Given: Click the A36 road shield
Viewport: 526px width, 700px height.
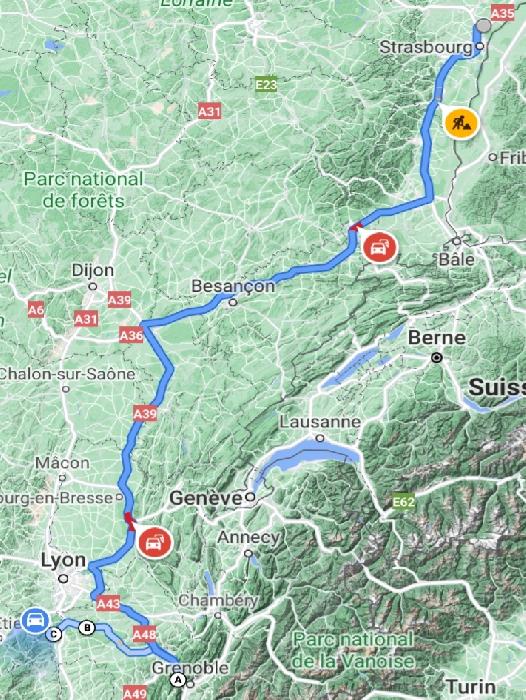Looking at the screenshot, I should (131, 335).
